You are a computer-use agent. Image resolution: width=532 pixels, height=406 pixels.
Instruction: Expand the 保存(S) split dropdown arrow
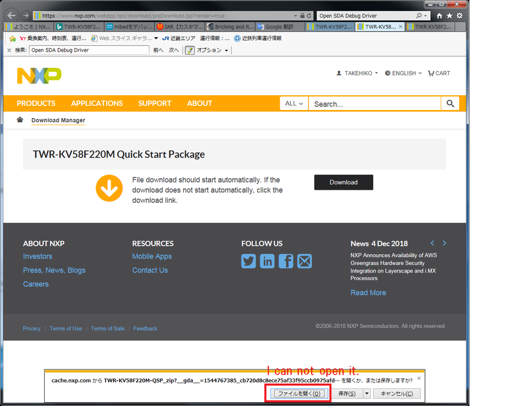pyautogui.click(x=367, y=393)
